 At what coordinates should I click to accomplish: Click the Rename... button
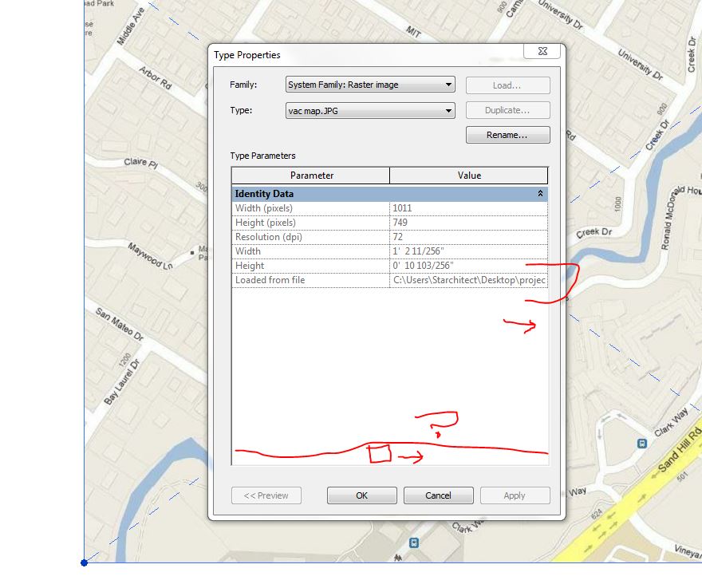pos(507,135)
